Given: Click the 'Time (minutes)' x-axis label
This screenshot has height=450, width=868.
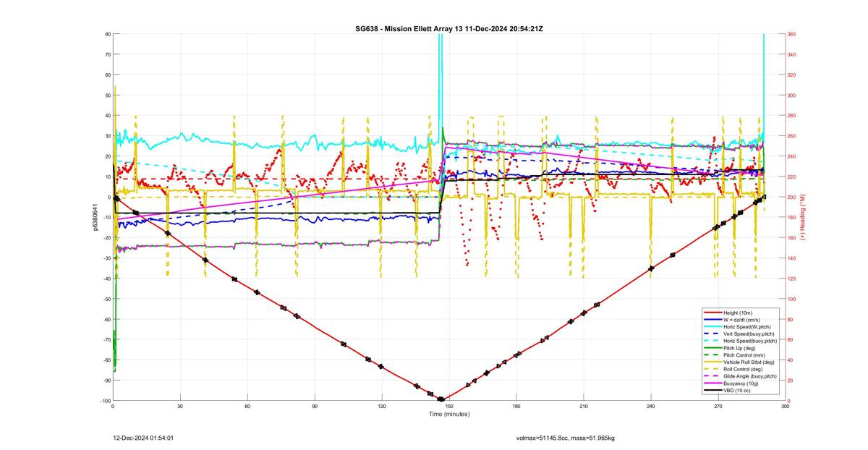Looking at the screenshot, I should click(448, 414).
